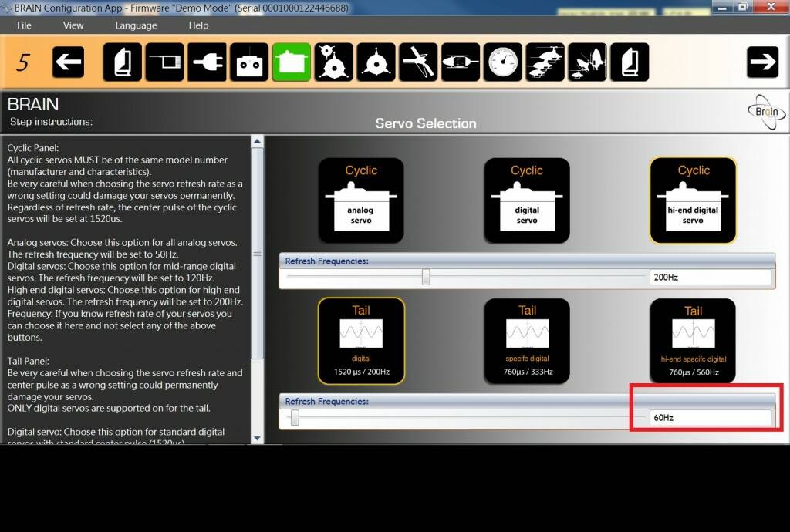Open the connector plug step icon
Screen dimensions: 790x532
207,62
